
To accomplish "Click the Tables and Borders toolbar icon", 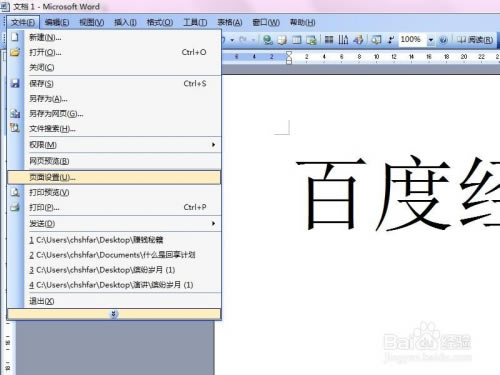I will (x=282, y=40).
